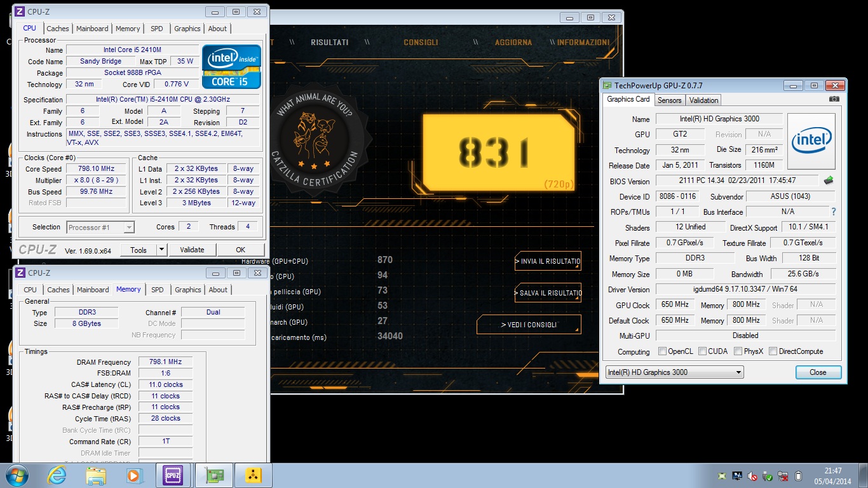Open the GPU-Z title bar icon menu
868x488 pixels.
[607, 85]
